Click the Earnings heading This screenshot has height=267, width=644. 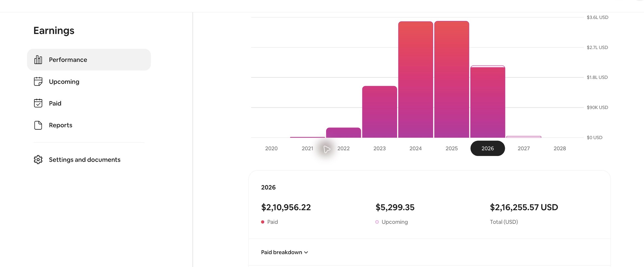tap(54, 30)
